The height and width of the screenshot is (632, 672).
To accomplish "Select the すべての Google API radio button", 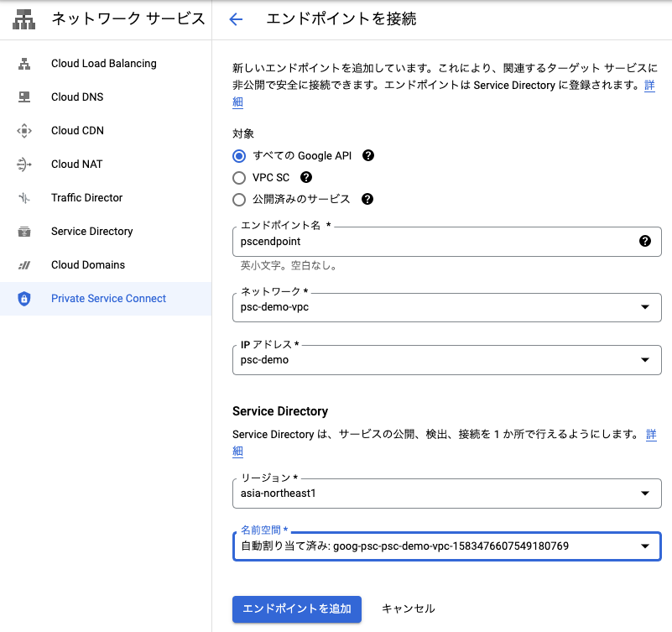I will (240, 155).
